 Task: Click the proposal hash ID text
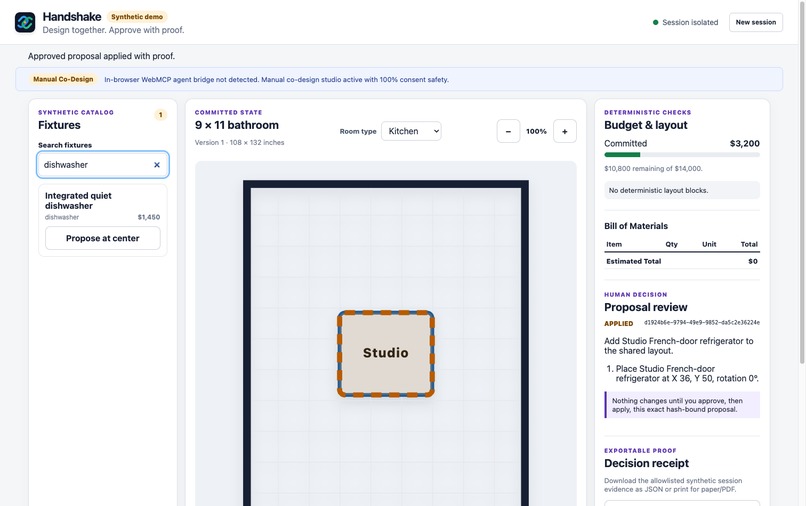[x=702, y=323]
